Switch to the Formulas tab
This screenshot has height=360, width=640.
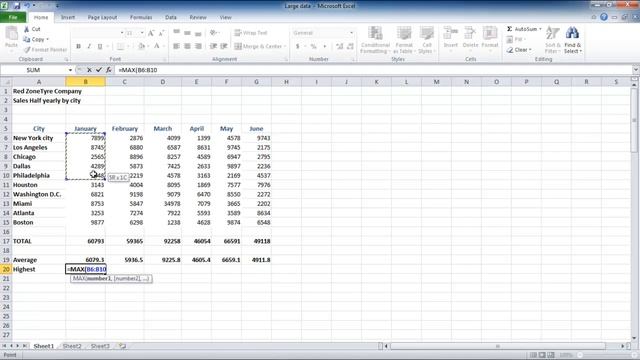pos(141,17)
